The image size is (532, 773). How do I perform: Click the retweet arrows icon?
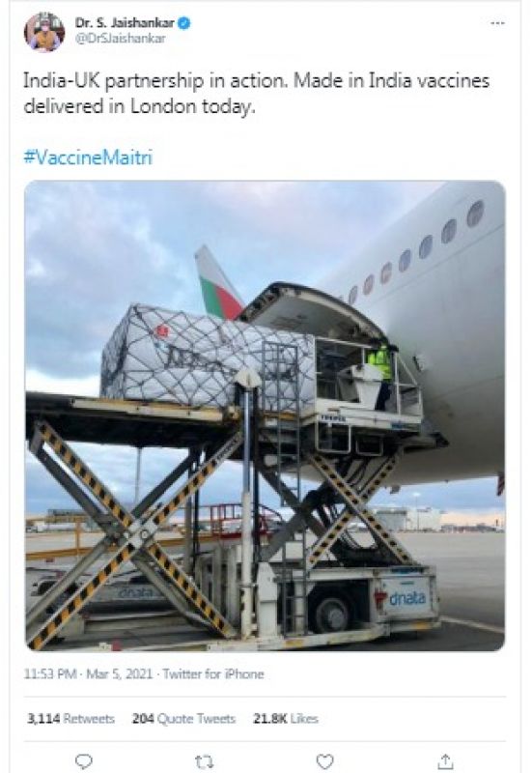click(204, 761)
